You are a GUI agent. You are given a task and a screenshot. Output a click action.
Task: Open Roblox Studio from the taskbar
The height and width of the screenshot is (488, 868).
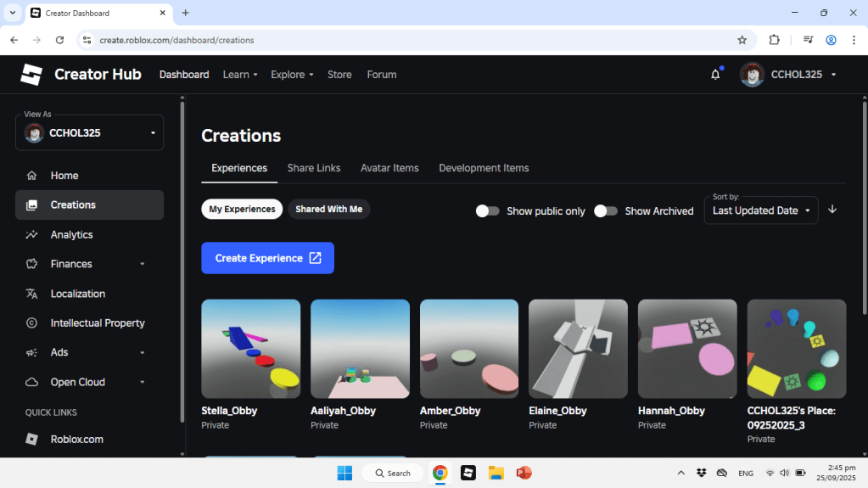point(468,473)
